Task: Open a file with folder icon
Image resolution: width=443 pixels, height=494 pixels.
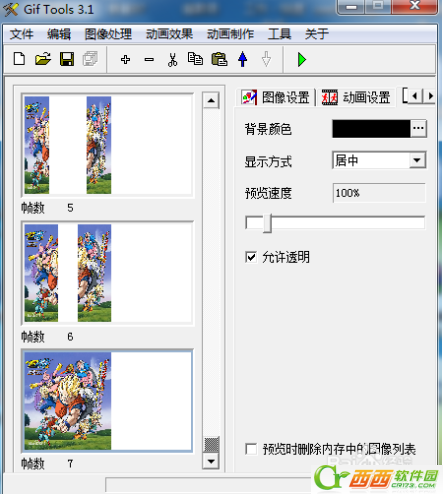Action: (43, 59)
